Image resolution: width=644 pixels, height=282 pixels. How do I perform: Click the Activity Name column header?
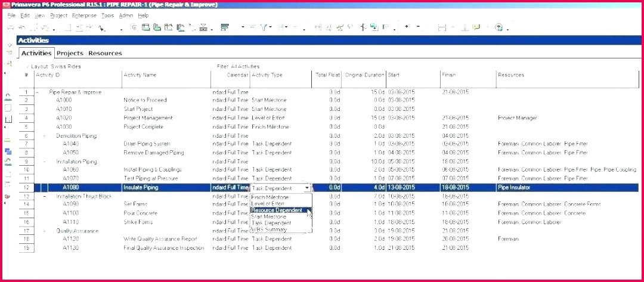coord(140,75)
